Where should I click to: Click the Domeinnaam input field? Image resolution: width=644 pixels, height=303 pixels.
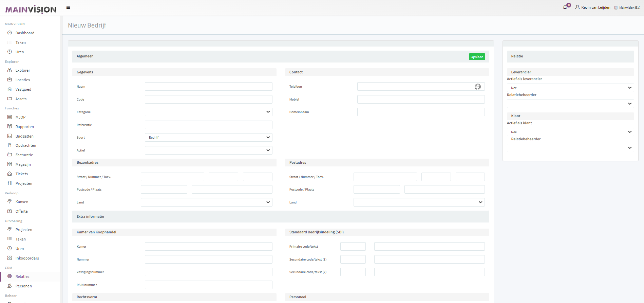421,112
